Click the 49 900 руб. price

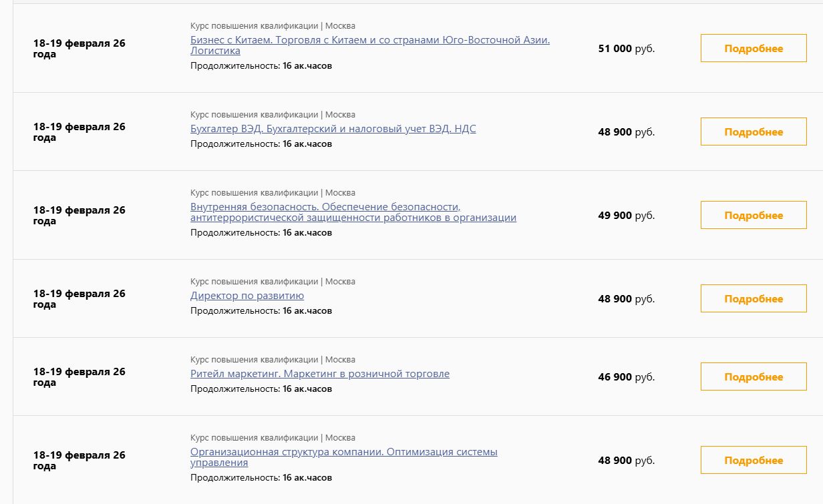click(626, 216)
